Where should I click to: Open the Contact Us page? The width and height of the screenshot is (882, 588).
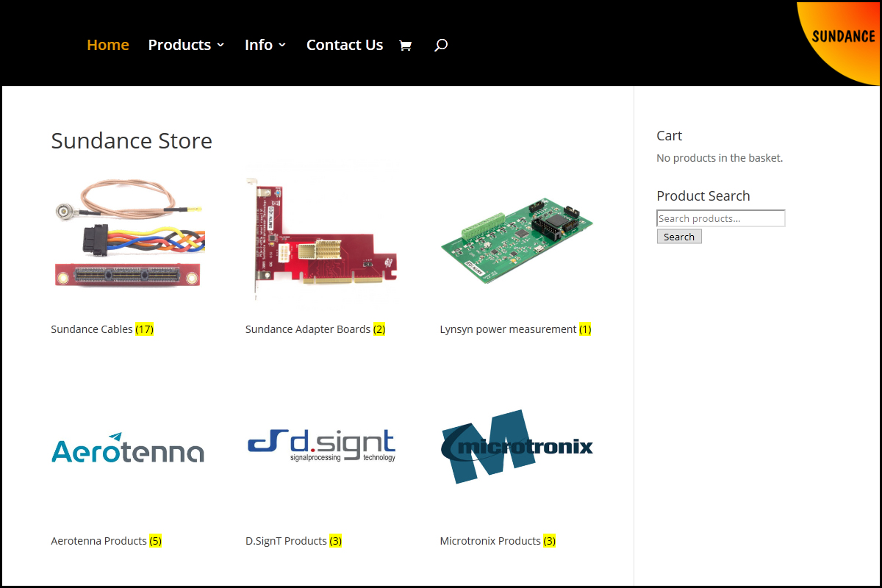point(345,45)
